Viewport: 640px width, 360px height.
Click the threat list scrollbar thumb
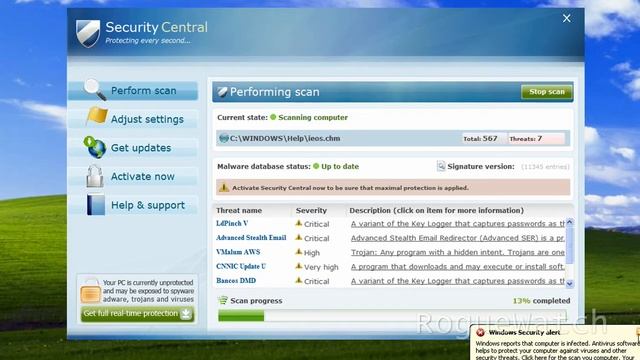(570, 245)
